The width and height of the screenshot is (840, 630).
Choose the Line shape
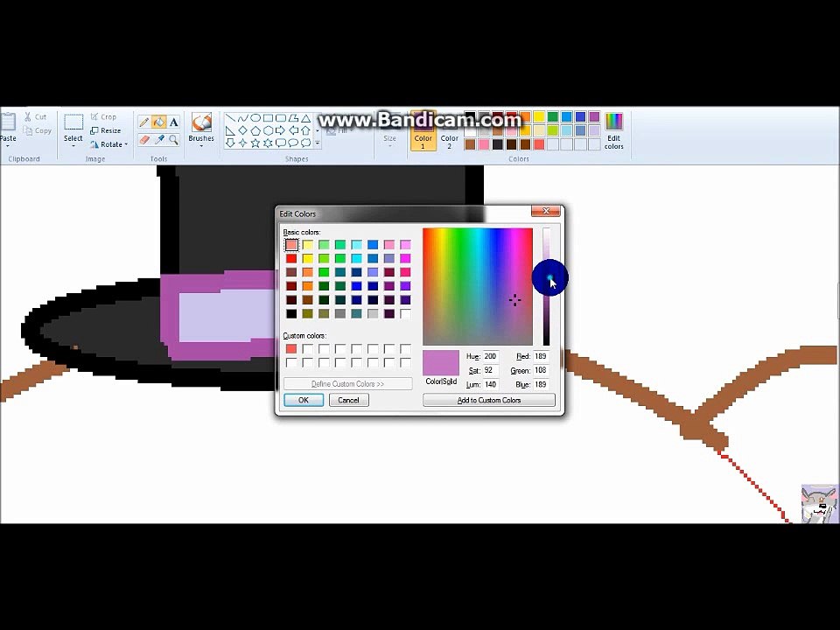click(230, 118)
